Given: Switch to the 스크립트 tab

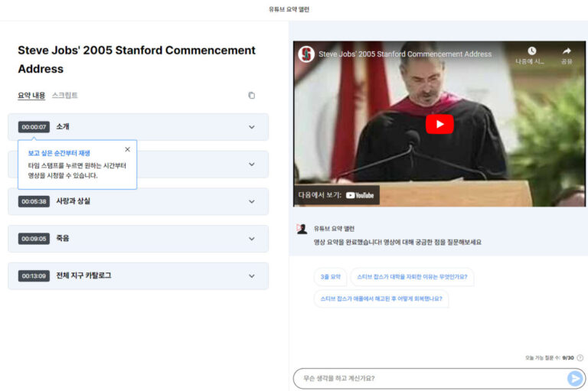Looking at the screenshot, I should [64, 95].
